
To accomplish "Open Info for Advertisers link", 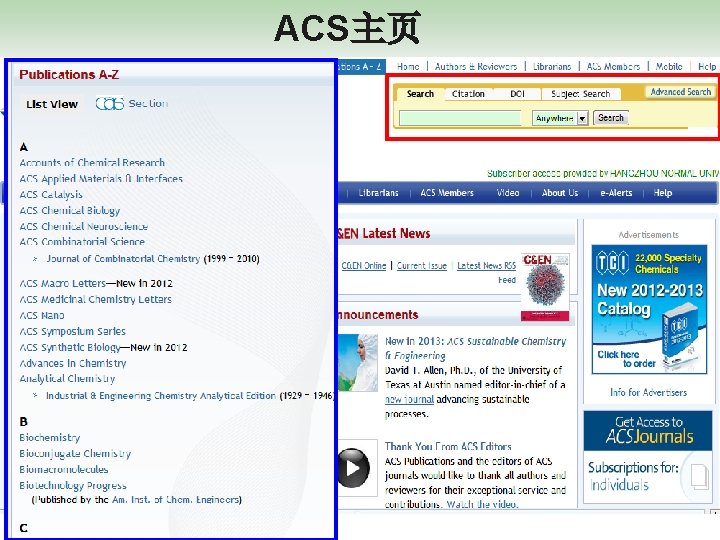I will coord(648,393).
